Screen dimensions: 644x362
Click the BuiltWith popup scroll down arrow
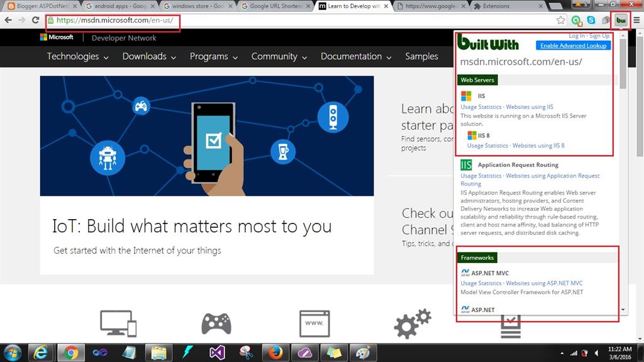623,310
